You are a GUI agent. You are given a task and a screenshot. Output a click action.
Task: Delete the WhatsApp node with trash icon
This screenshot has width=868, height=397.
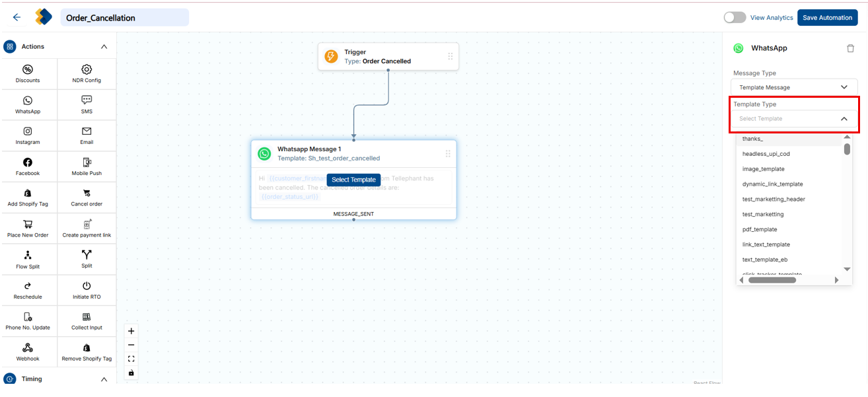point(850,48)
